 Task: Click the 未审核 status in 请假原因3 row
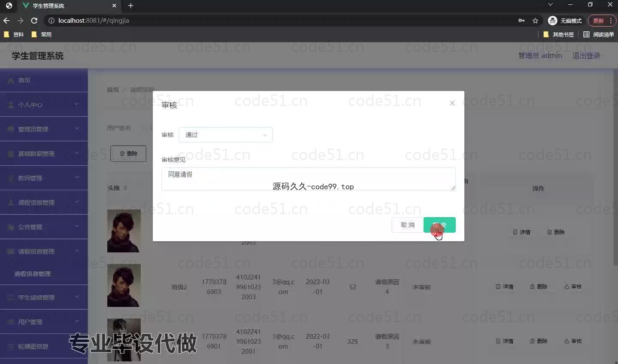click(x=421, y=341)
